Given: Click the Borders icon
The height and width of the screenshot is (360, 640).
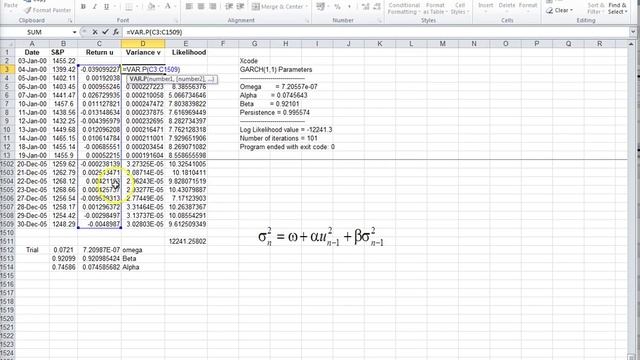Looking at the screenshot, I should tap(129, 7).
